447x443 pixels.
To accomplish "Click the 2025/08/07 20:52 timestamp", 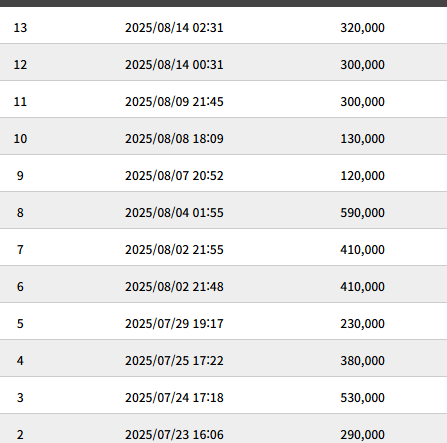I will (x=174, y=176).
